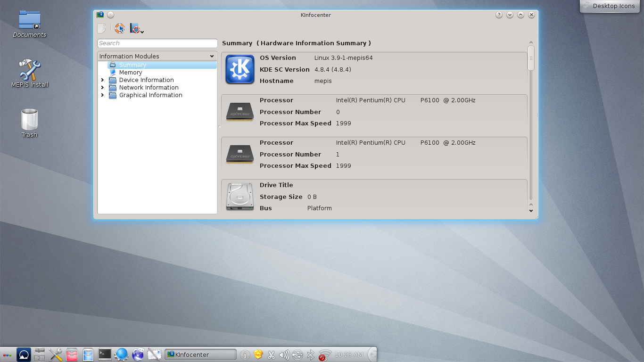Viewport: 644px width, 362px height.
Task: Click the KDE SC version '4.8.4 (4.8.4)'
Action: pyautogui.click(x=333, y=70)
